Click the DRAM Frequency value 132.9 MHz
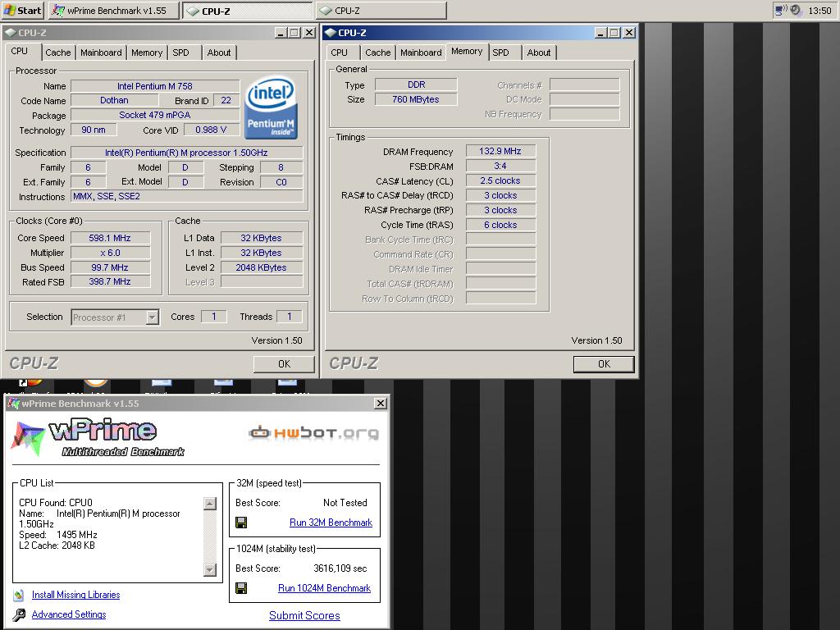 [500, 152]
